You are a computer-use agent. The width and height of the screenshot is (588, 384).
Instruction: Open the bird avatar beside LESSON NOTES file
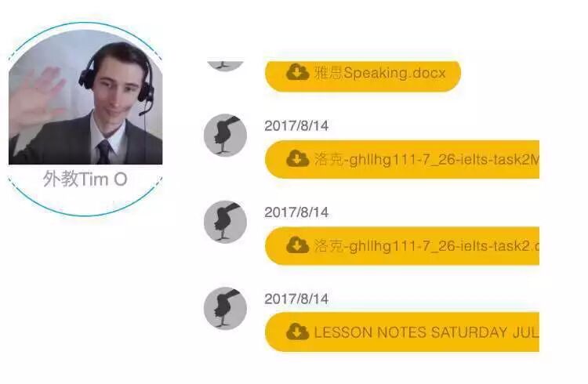click(225, 308)
